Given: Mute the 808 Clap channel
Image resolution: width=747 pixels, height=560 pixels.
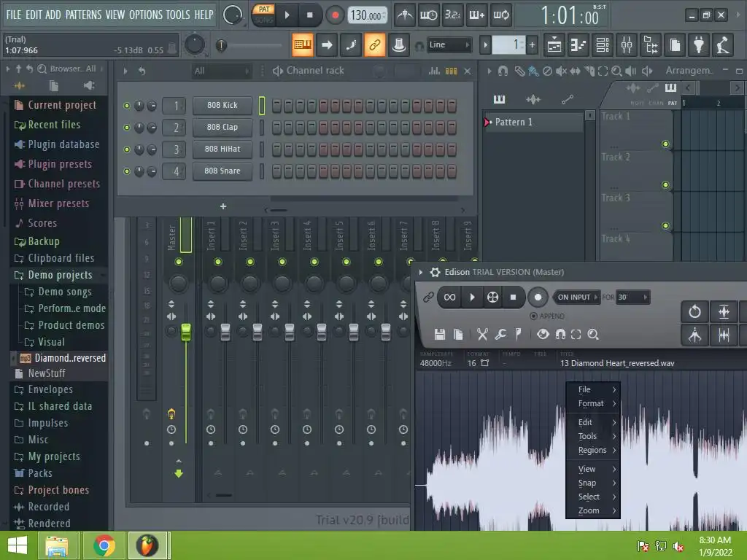Looking at the screenshot, I should (127, 128).
